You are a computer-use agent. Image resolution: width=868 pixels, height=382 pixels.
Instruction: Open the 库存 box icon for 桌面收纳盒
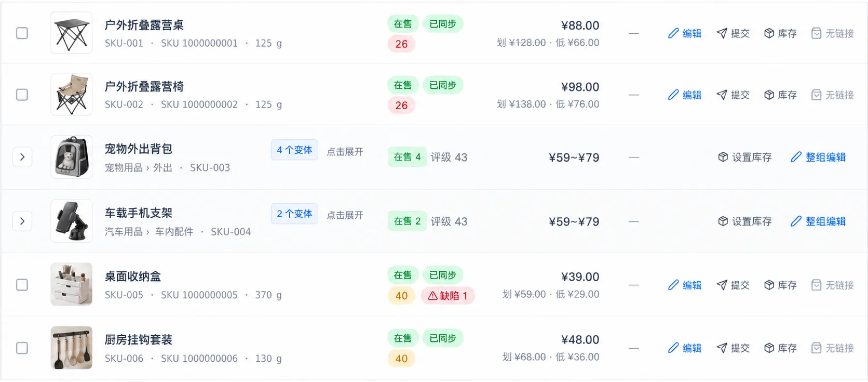tap(769, 285)
